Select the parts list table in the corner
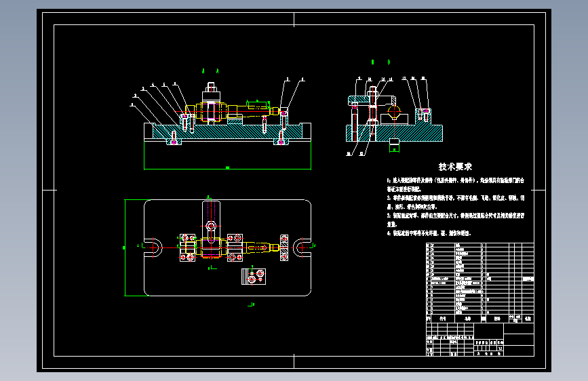The image size is (588, 381). (480, 283)
